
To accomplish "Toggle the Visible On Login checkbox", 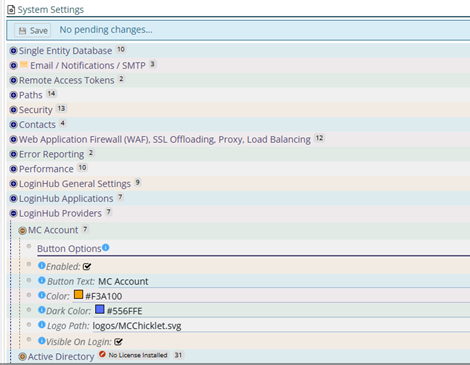I will tap(118, 342).
